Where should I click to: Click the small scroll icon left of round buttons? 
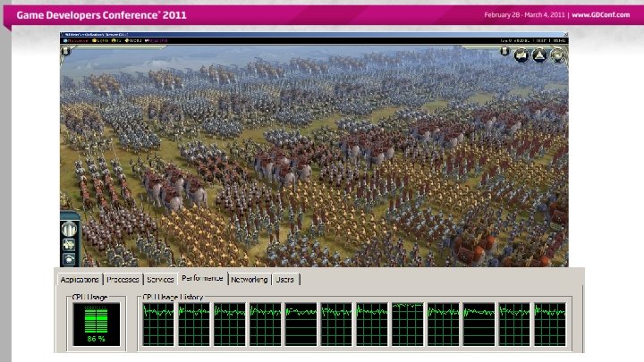504,51
